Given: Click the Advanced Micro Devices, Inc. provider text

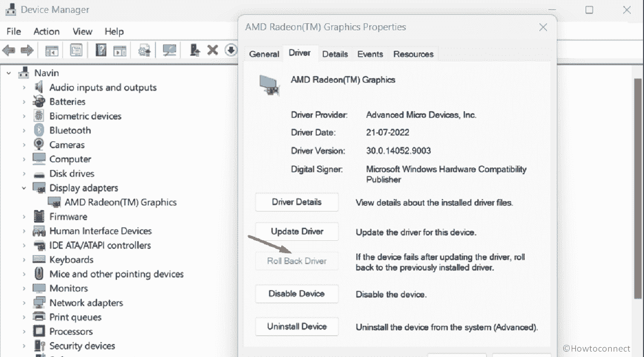Looking at the screenshot, I should (421, 115).
